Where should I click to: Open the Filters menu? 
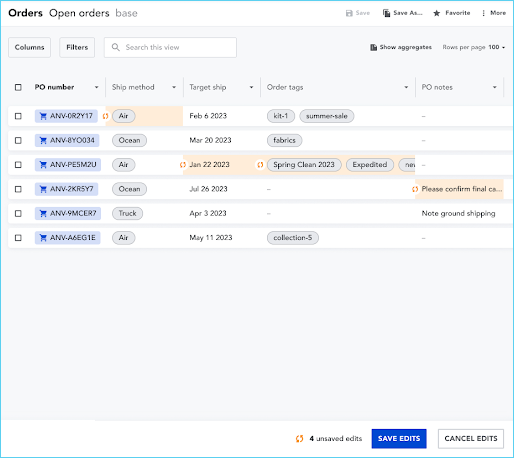click(x=77, y=47)
